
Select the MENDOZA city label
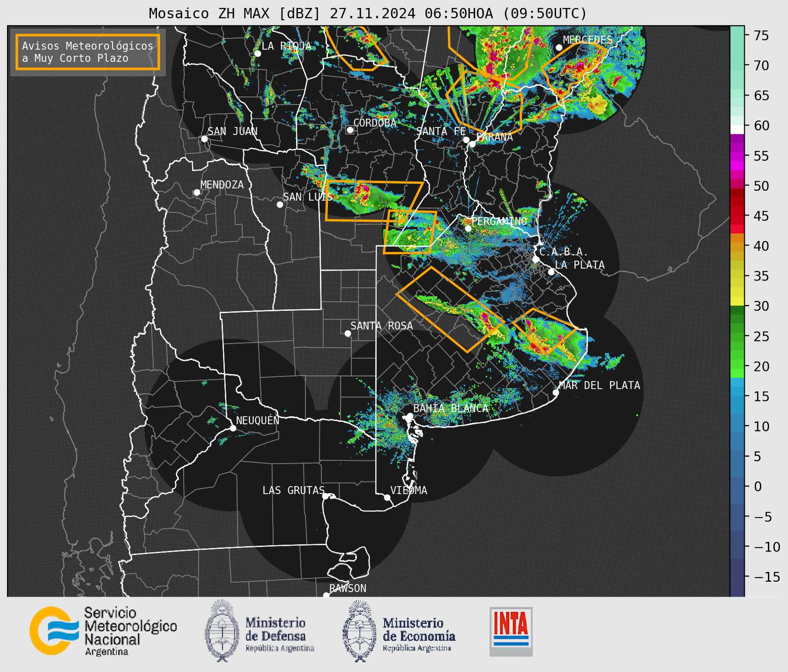point(222,185)
